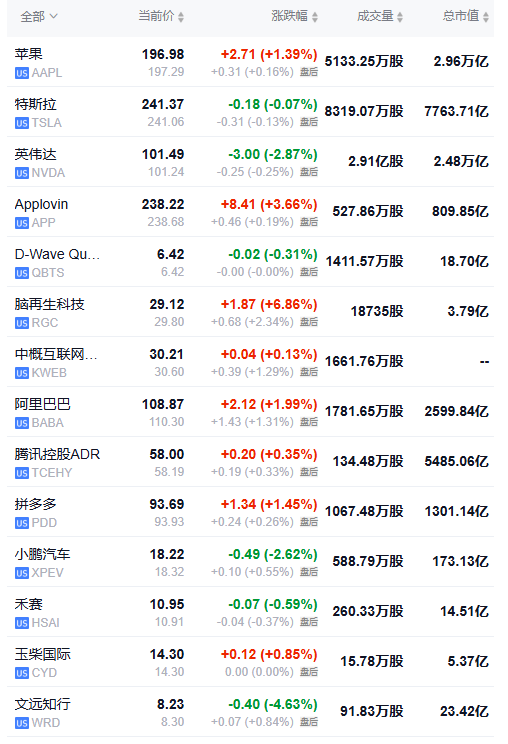Image resolution: width=508 pixels, height=744 pixels.
Task: Sort by 当前价 column arrows
Action: [x=181, y=17]
